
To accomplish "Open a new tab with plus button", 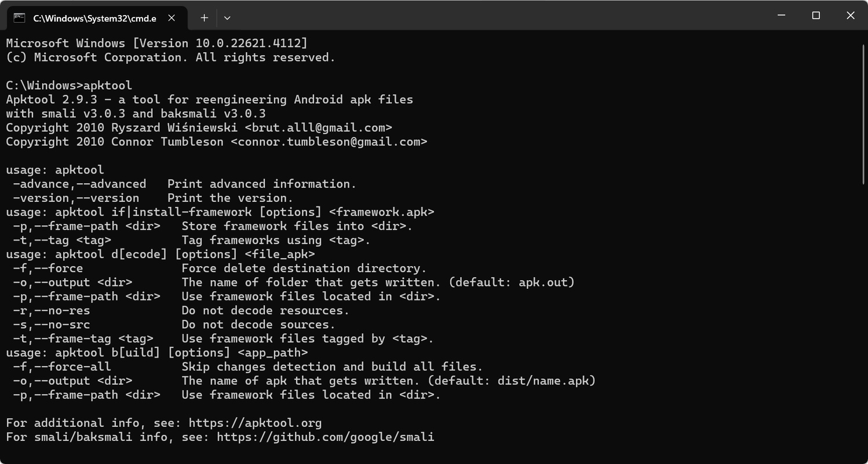I will click(204, 18).
